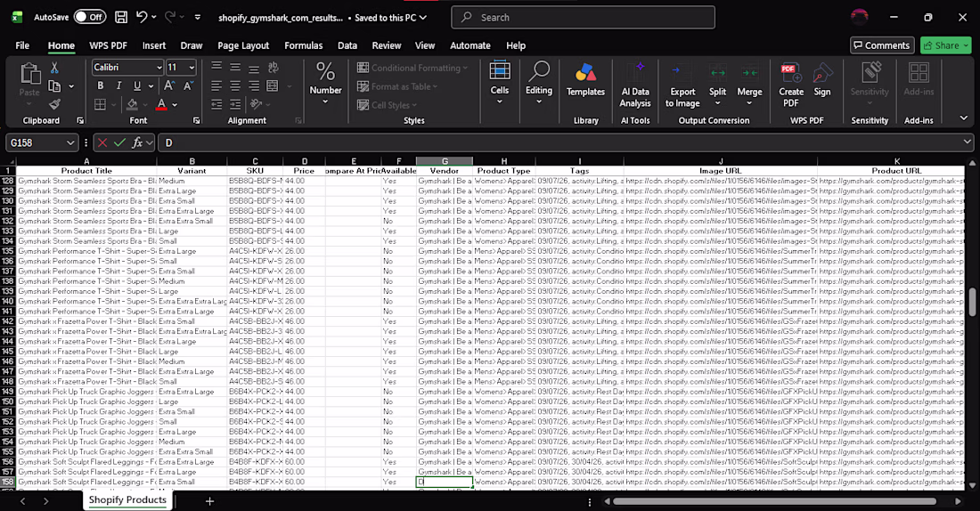
Task: Open Conditional Formatting dropdown
Action: [412, 68]
